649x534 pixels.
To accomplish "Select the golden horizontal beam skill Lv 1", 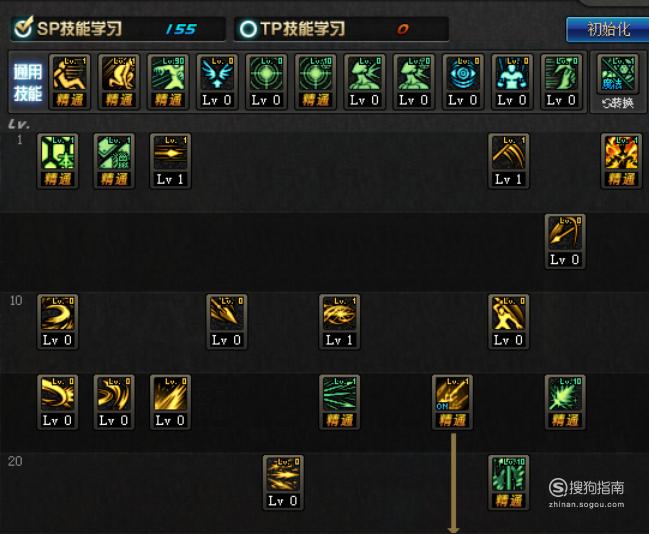I will (x=170, y=161).
